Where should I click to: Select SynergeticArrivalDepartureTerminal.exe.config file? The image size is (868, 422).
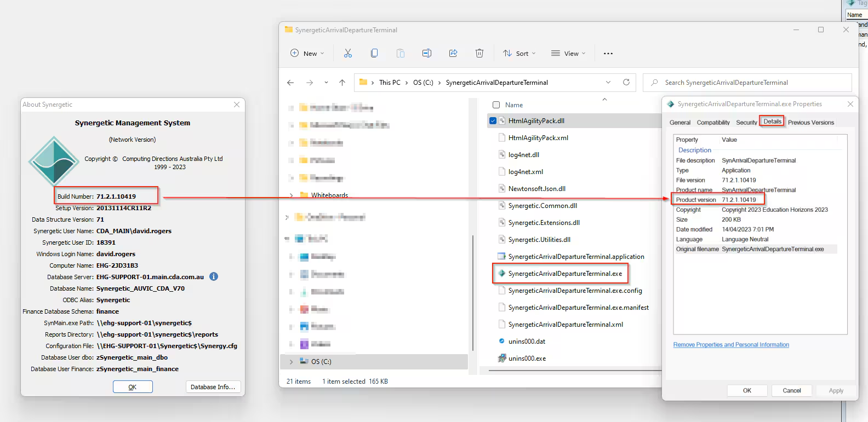pyautogui.click(x=575, y=291)
